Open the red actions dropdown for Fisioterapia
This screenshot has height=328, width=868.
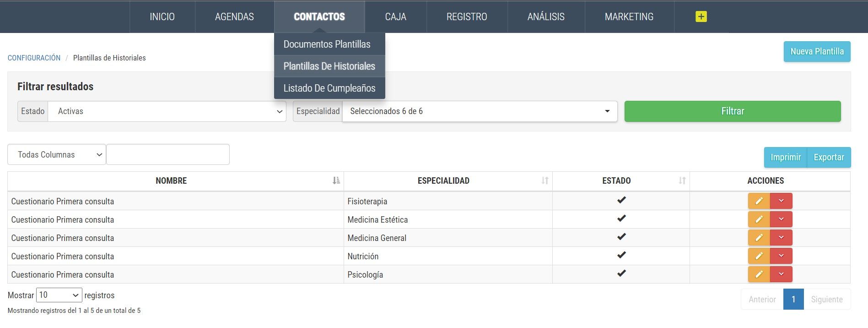point(781,201)
